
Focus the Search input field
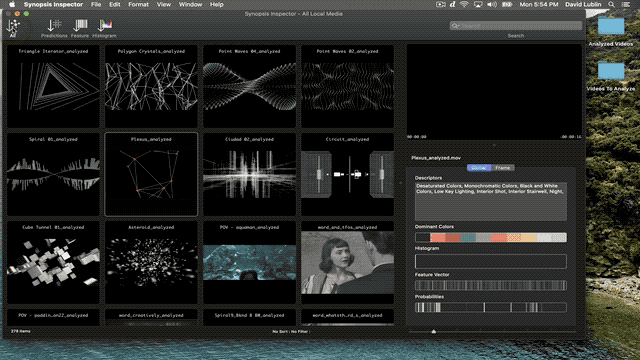(x=516, y=26)
